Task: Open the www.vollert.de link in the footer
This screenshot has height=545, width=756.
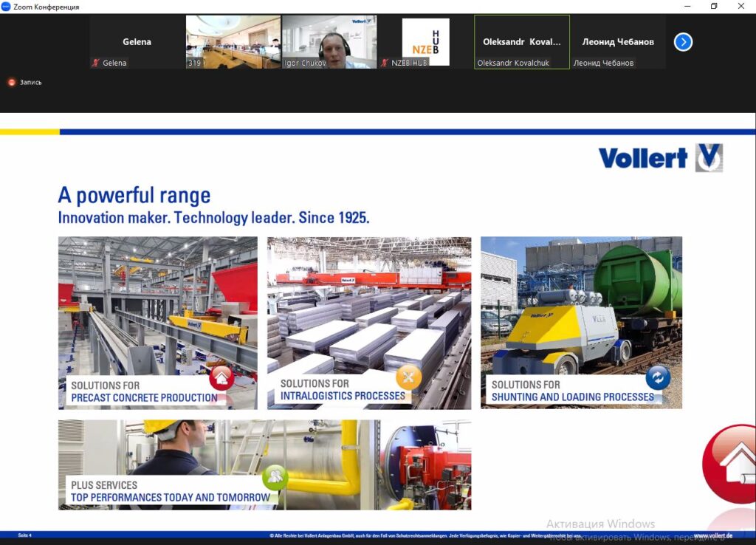Action: pyautogui.click(x=713, y=535)
